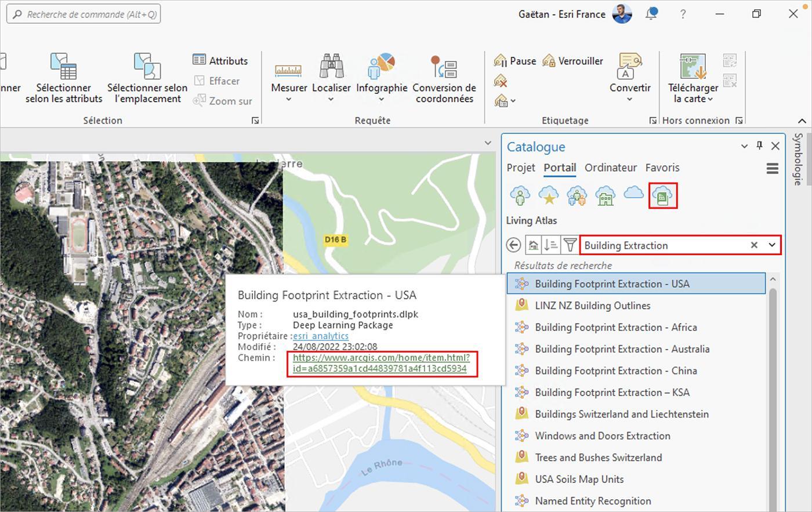
Task: Switch to the Favoris tab
Action: [662, 168]
